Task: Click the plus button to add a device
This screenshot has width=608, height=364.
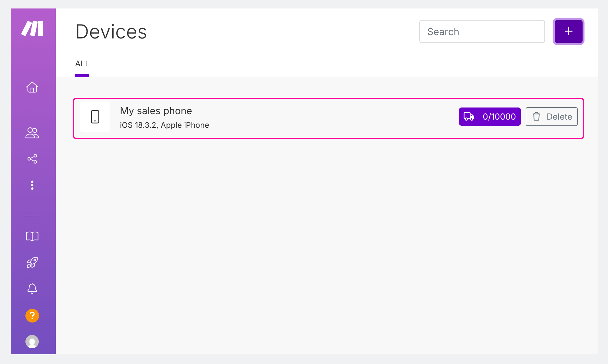Action: coord(569,31)
